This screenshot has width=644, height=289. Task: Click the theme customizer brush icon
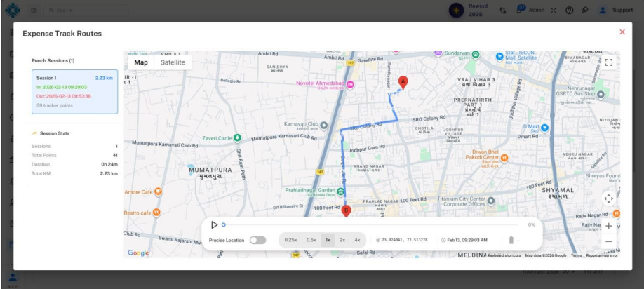pos(585,10)
